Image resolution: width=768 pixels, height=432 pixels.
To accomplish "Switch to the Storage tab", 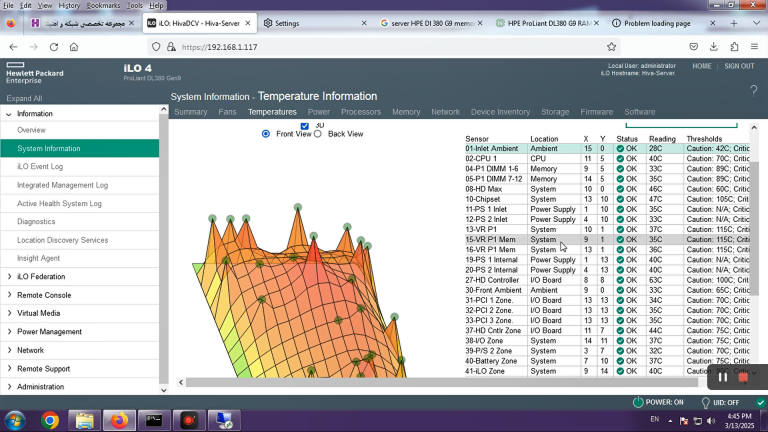I will pos(555,112).
